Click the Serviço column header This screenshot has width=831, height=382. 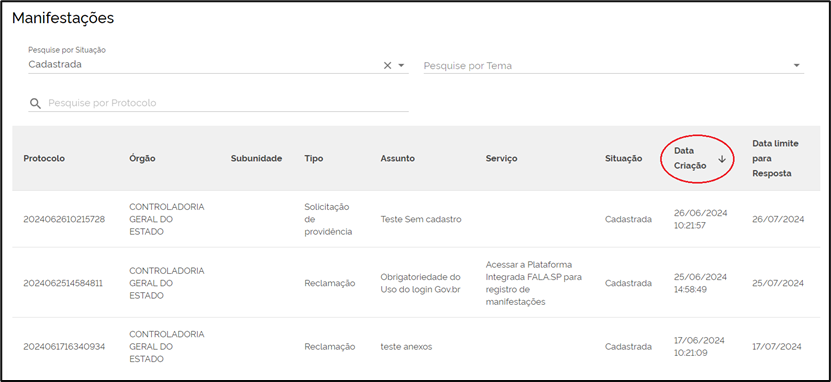[501, 158]
